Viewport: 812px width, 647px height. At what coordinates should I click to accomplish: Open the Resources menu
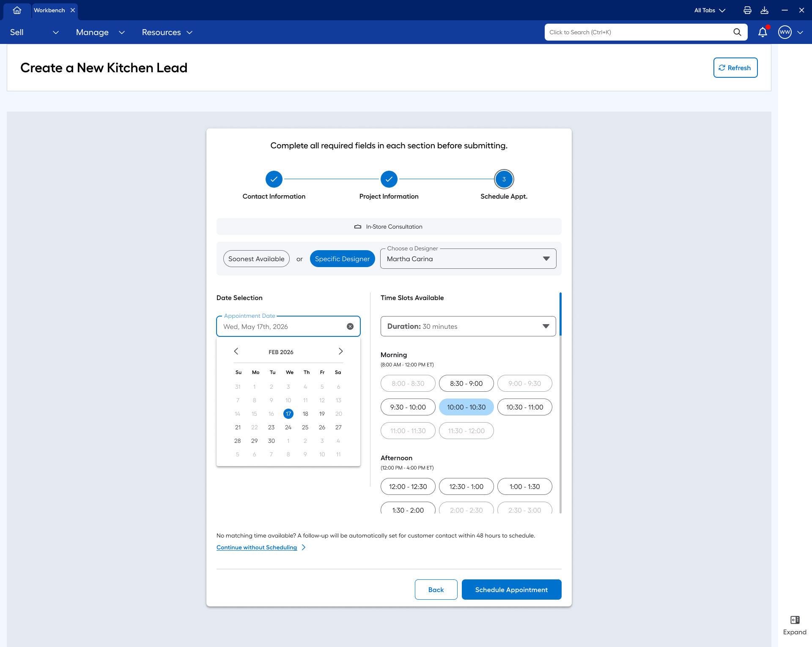click(x=167, y=32)
